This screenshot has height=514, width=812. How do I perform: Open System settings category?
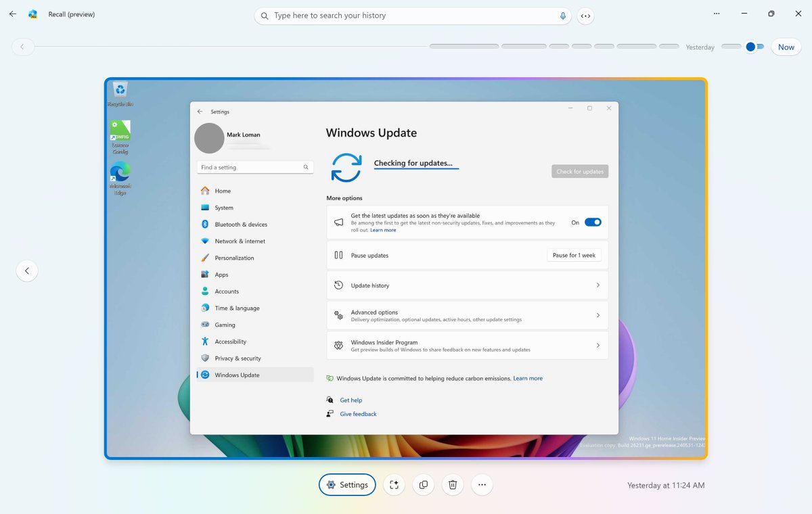[x=255, y=208]
